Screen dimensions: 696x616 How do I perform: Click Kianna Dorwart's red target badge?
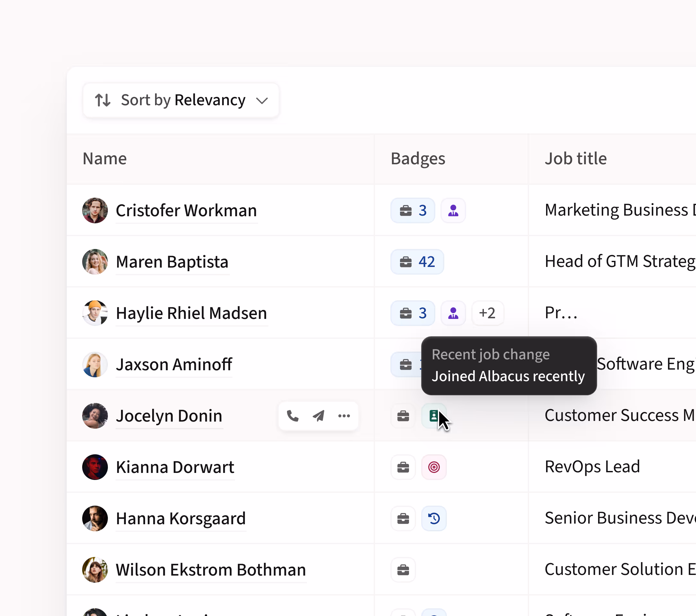(x=433, y=467)
